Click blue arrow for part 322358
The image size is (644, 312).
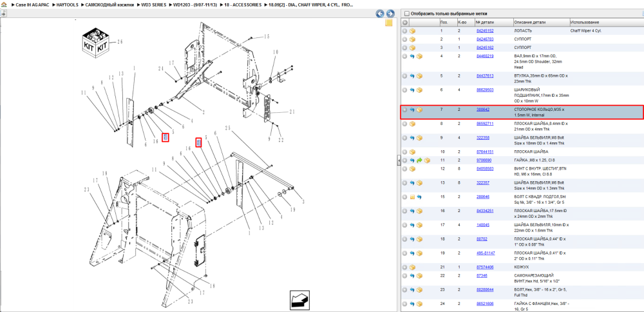point(412,138)
